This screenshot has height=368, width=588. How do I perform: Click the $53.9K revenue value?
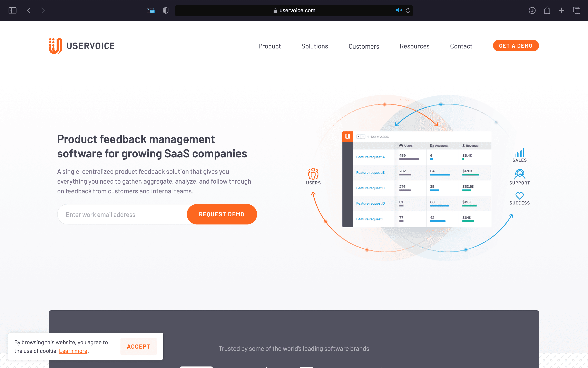(468, 187)
